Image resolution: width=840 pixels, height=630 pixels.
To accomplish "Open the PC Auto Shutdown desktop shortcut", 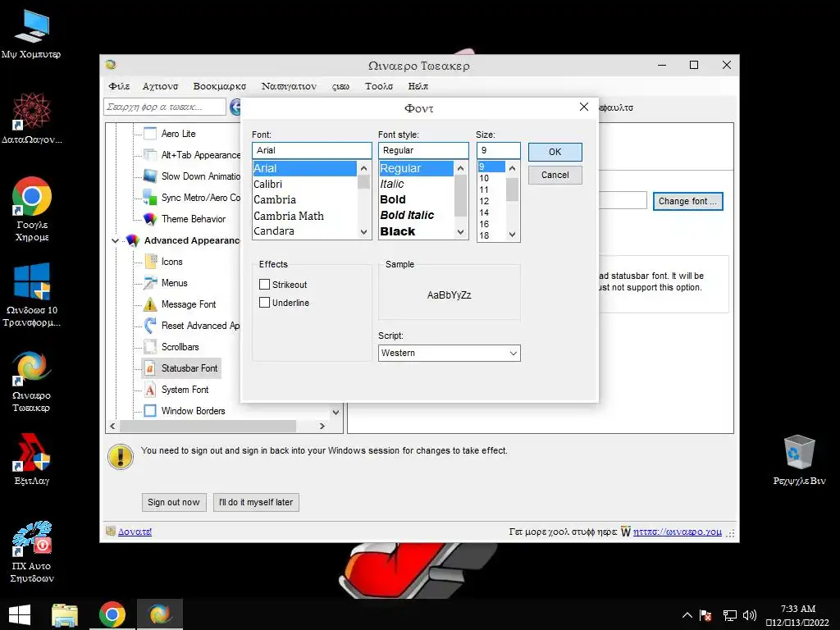I will pyautogui.click(x=32, y=552).
